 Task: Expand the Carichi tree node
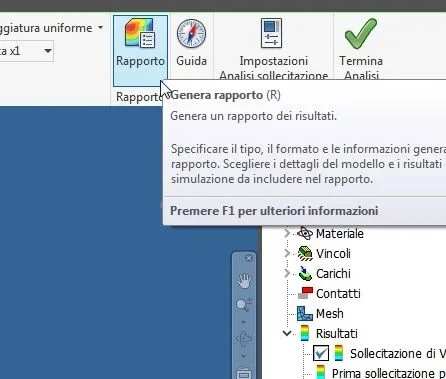click(287, 273)
